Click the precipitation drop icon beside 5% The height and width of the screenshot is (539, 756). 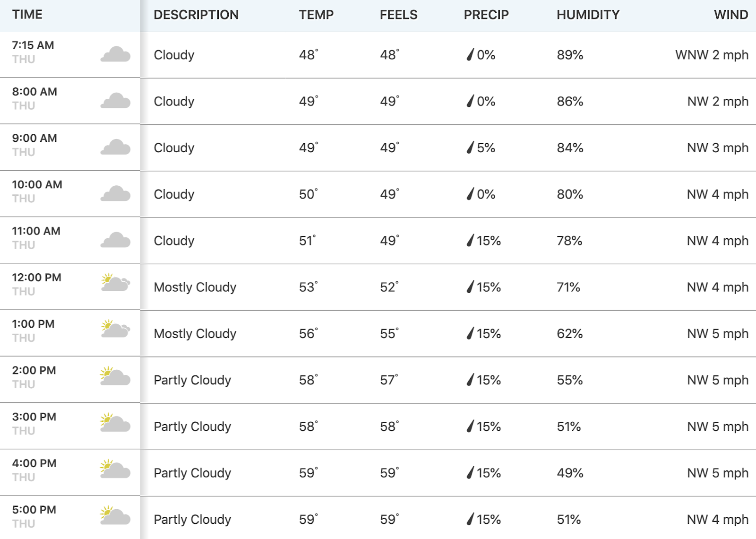pyautogui.click(x=470, y=148)
